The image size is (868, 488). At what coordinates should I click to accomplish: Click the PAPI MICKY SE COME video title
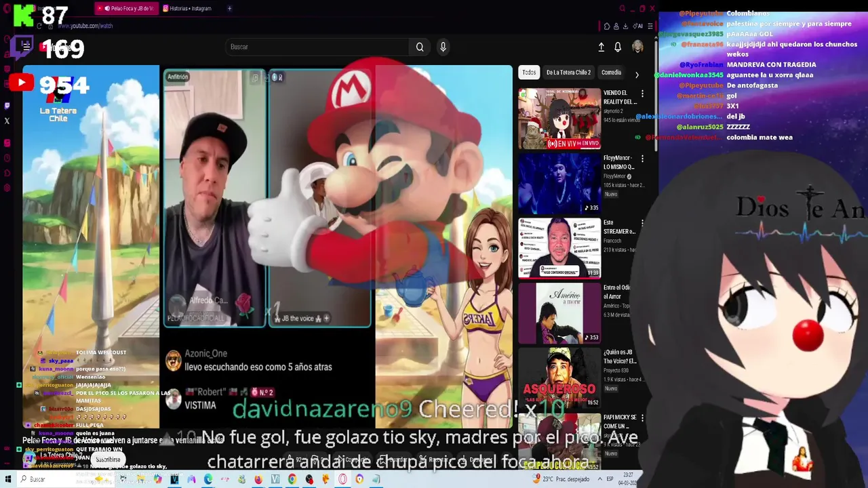click(x=620, y=421)
